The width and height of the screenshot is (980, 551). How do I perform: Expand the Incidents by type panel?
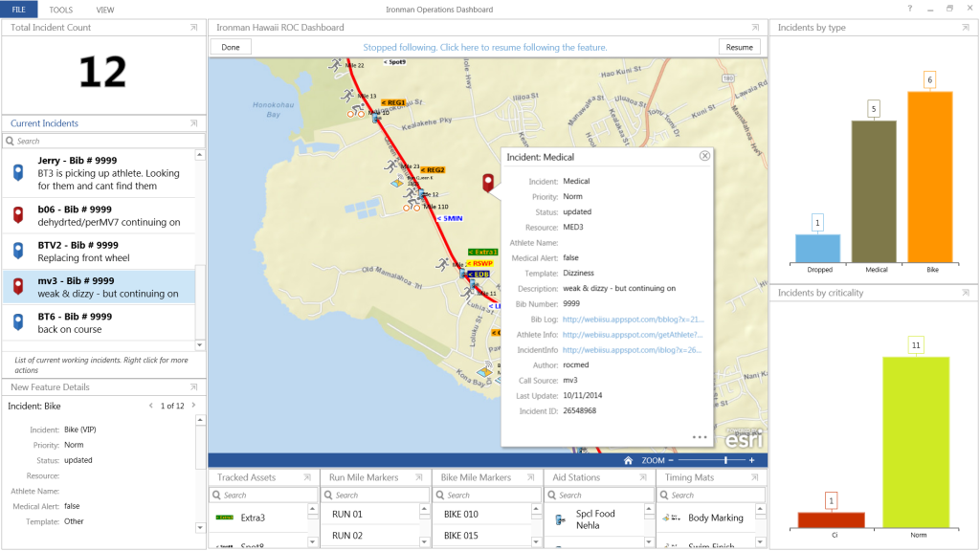(966, 28)
